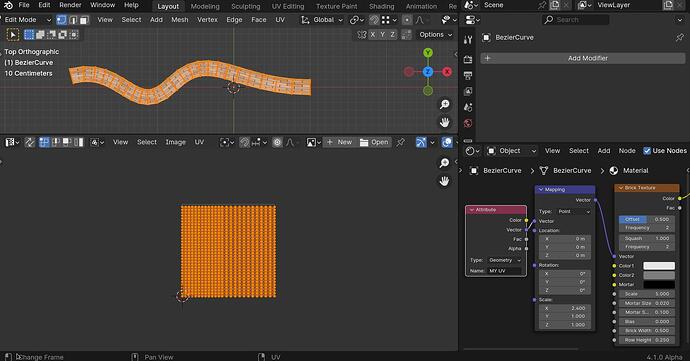The width and height of the screenshot is (690, 361).
Task: Switch to the Modeling workspace tab
Action: coord(205,6)
